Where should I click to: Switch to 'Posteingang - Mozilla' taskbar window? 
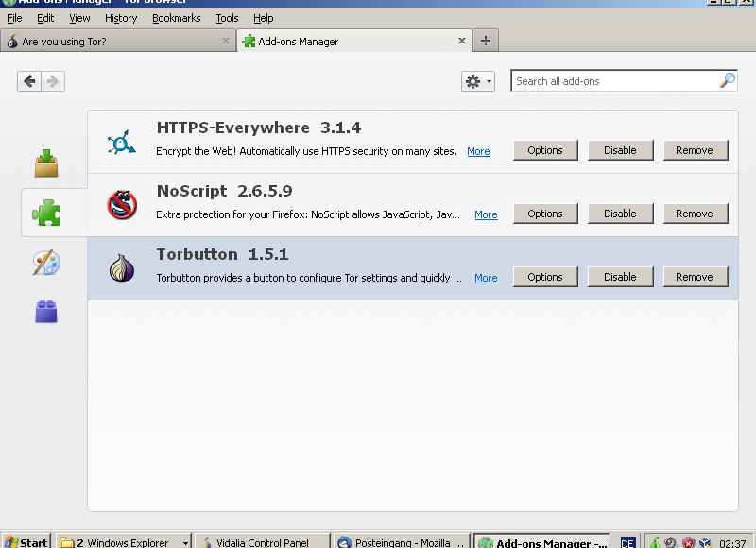(403, 542)
